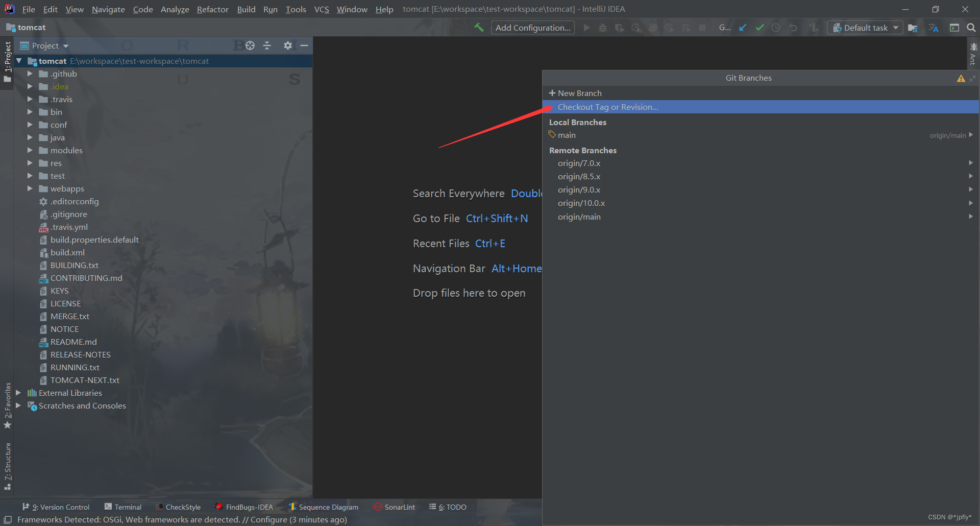Open the Terminal tool tab
This screenshot has width=980, height=526.
(123, 507)
